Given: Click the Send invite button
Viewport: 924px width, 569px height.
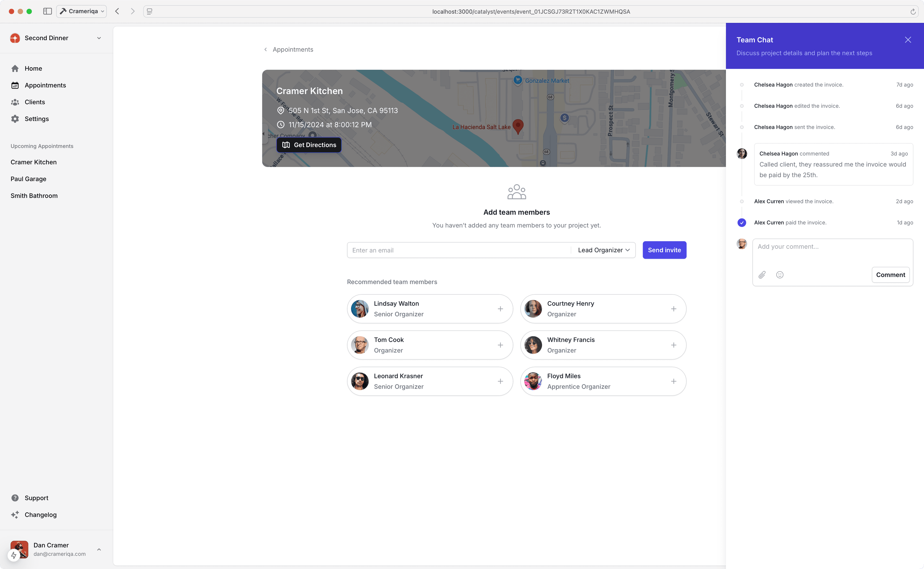Looking at the screenshot, I should [664, 250].
